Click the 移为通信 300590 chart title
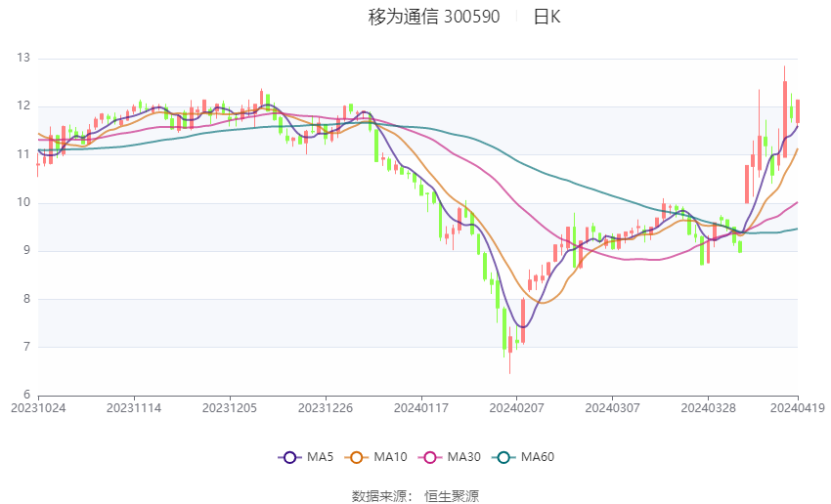 coord(433,17)
